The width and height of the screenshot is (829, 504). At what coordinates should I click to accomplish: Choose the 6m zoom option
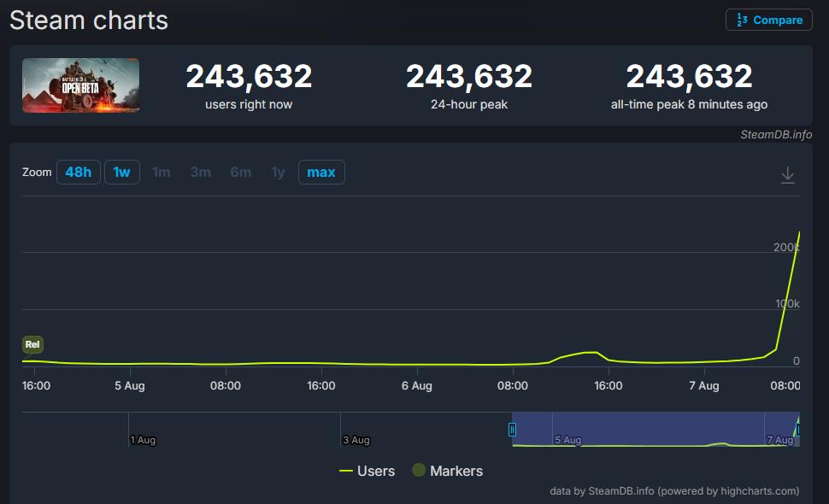pos(240,173)
